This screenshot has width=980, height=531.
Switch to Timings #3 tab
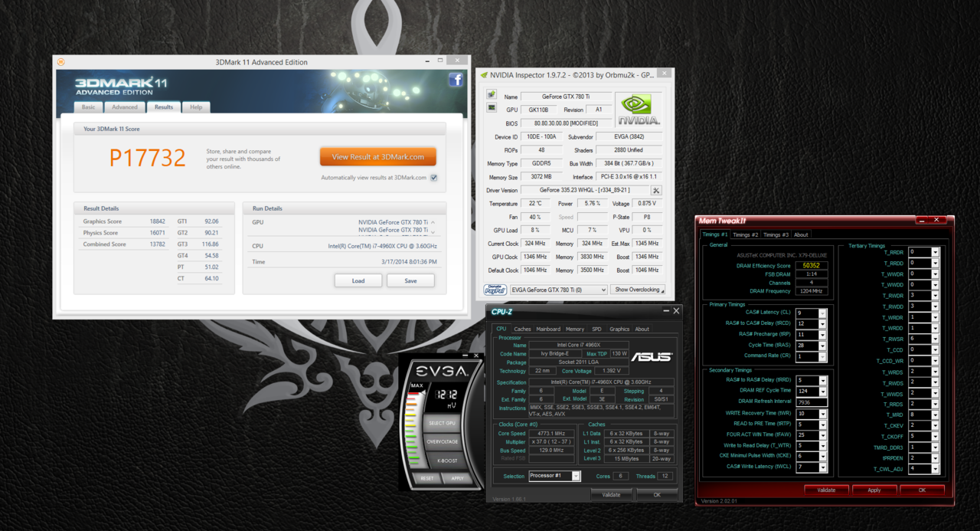coord(775,234)
